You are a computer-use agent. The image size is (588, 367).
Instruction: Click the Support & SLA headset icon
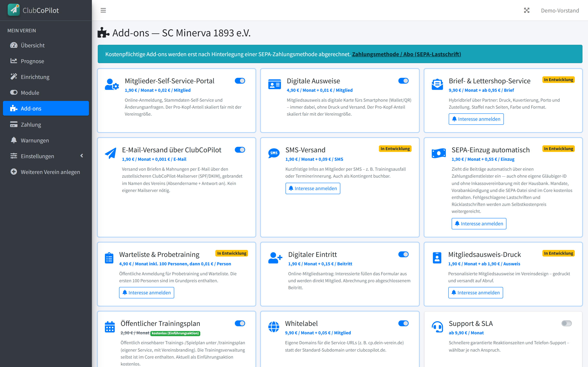click(437, 327)
